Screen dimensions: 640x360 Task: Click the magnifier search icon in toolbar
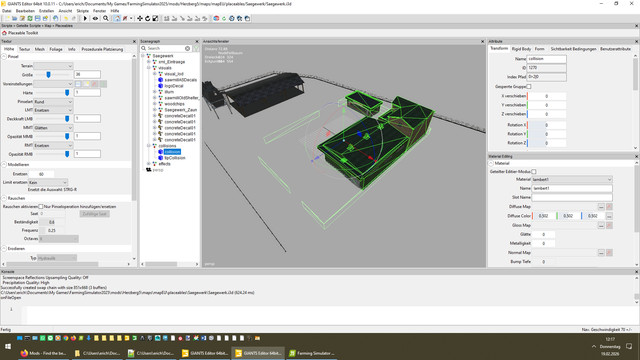pos(106,18)
